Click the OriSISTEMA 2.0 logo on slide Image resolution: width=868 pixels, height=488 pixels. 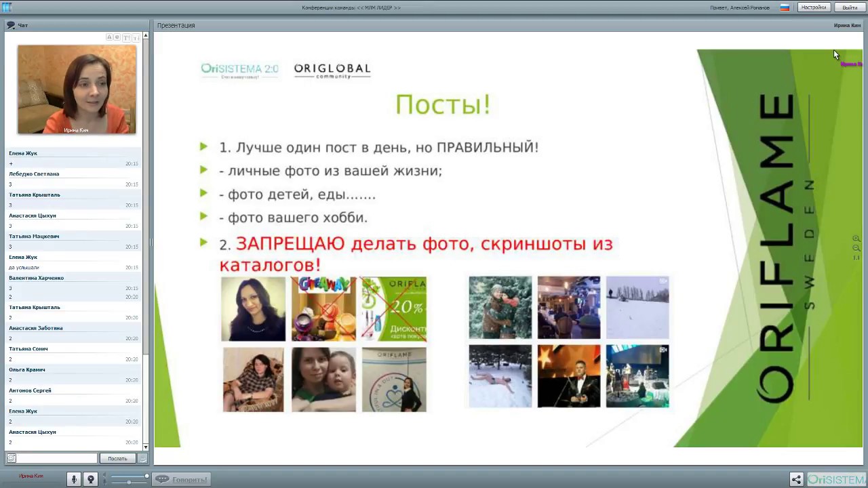click(239, 70)
